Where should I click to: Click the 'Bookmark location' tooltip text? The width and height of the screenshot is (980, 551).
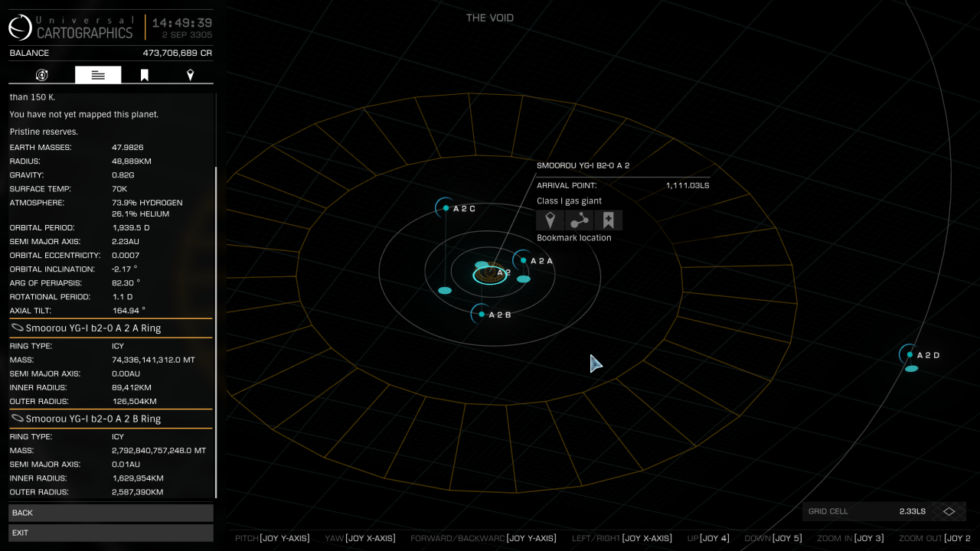click(x=574, y=238)
